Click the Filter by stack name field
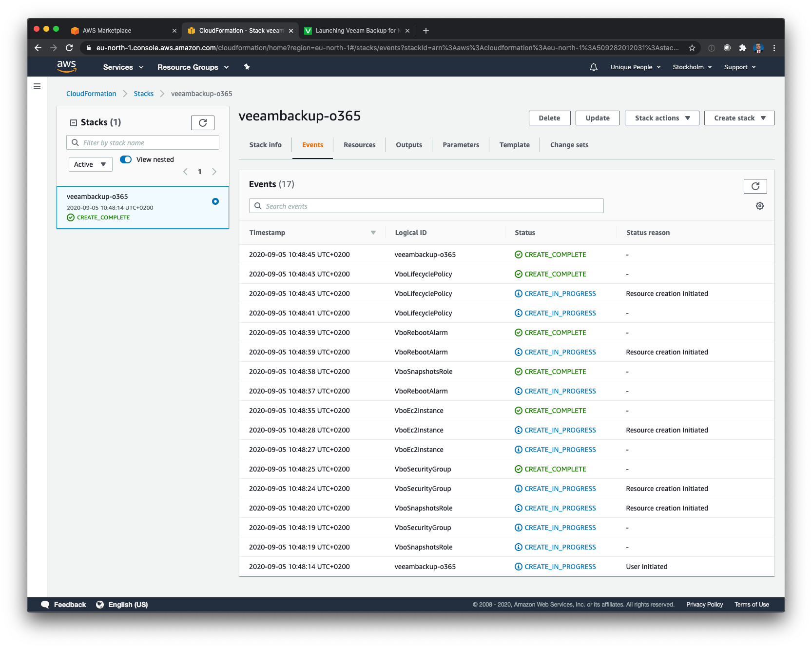This screenshot has height=648, width=812. click(x=143, y=142)
